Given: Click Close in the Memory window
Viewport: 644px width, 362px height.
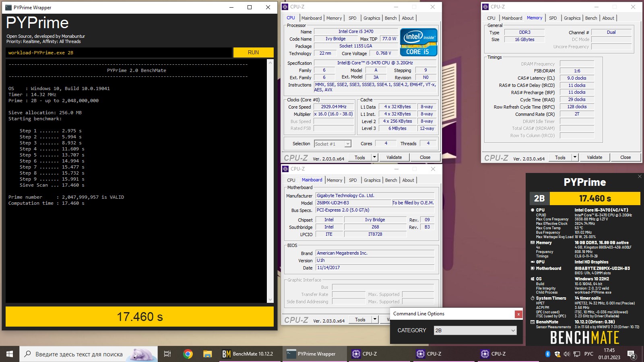Looking at the screenshot, I should (625, 157).
